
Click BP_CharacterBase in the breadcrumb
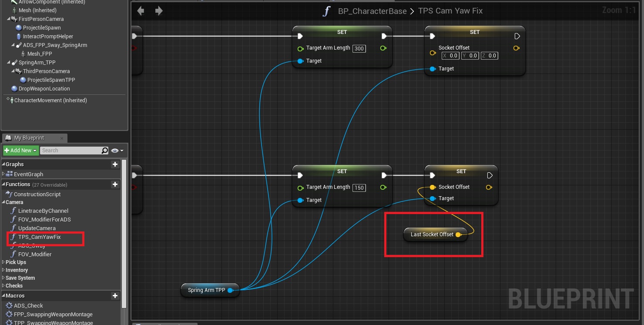click(372, 11)
